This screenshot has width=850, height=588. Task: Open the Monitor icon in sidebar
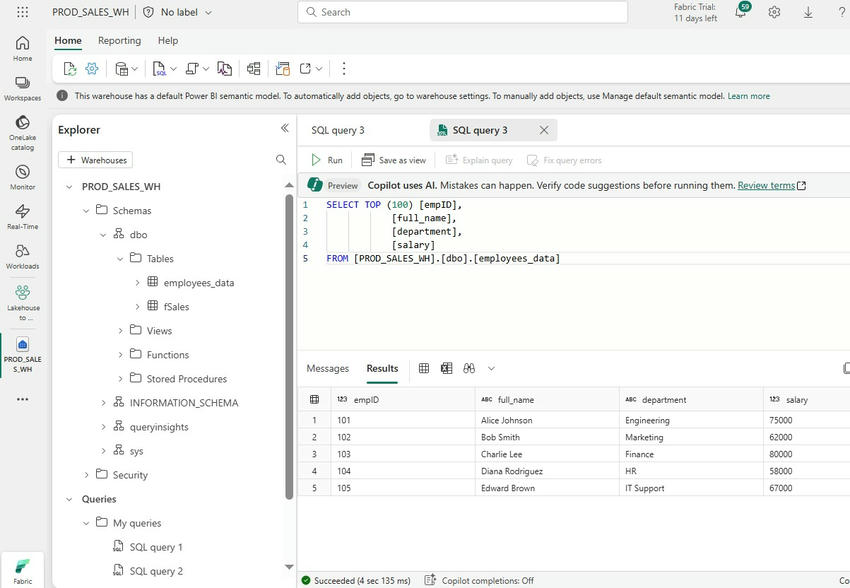(x=22, y=177)
